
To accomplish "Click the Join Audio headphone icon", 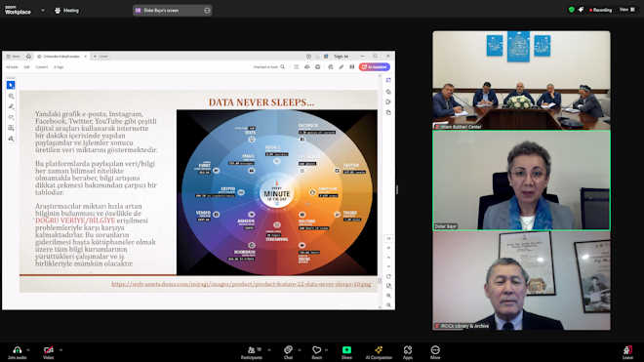I will click(x=18, y=350).
